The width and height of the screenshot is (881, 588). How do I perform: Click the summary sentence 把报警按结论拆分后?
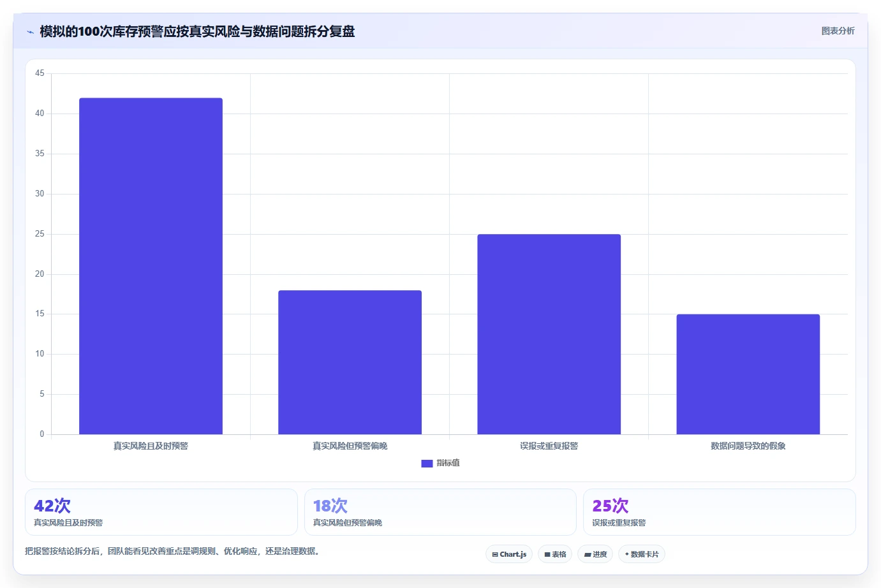pos(172,551)
